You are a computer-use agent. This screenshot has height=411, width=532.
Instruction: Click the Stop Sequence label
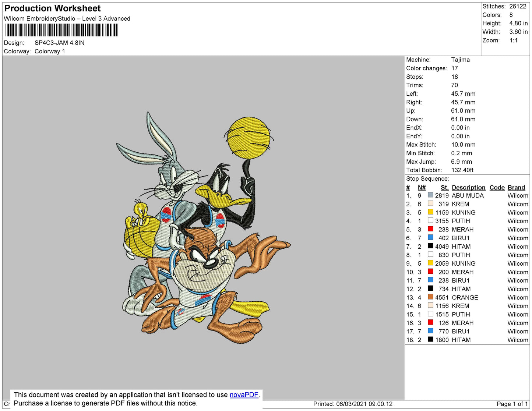427,178
